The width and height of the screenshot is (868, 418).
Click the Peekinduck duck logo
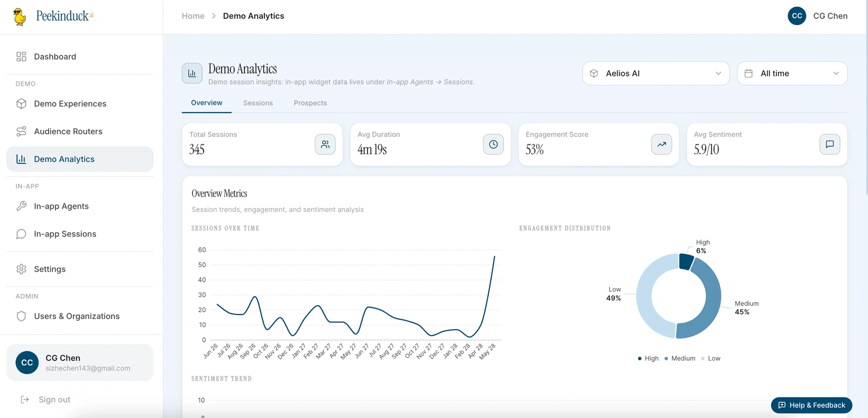pyautogui.click(x=20, y=16)
